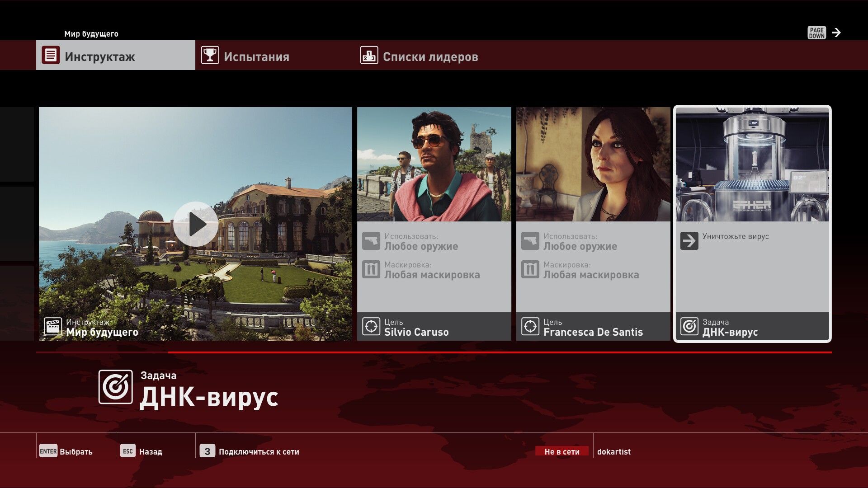
Task: Click the disguise icon on Francesca's card
Action: click(x=530, y=270)
